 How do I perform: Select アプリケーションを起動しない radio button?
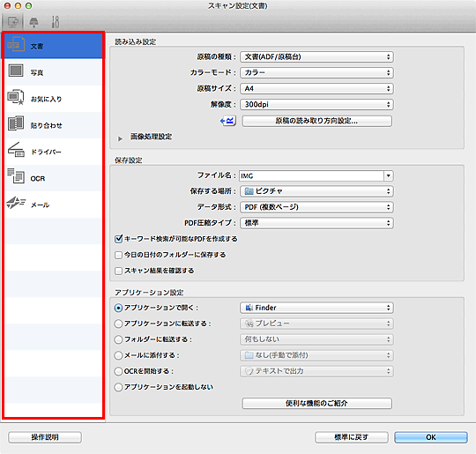pos(118,387)
